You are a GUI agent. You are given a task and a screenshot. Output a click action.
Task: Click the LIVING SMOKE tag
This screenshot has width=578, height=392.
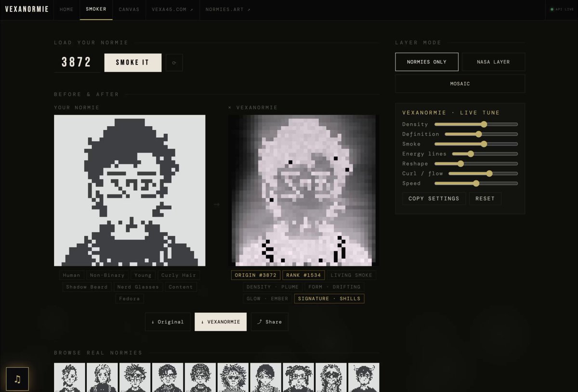coord(351,275)
